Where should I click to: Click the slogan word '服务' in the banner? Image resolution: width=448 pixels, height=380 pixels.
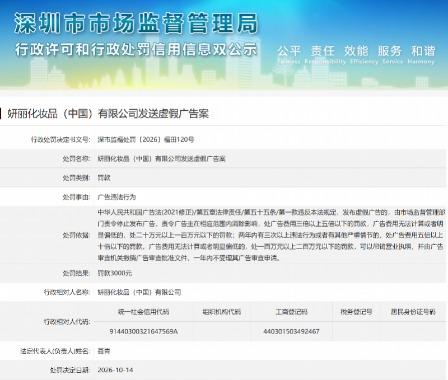390,51
